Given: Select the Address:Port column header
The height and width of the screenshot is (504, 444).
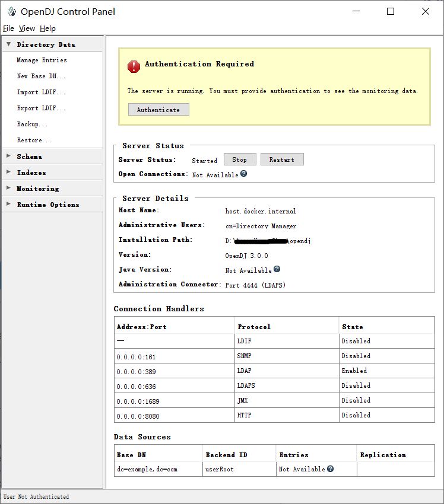Looking at the screenshot, I should (174, 327).
